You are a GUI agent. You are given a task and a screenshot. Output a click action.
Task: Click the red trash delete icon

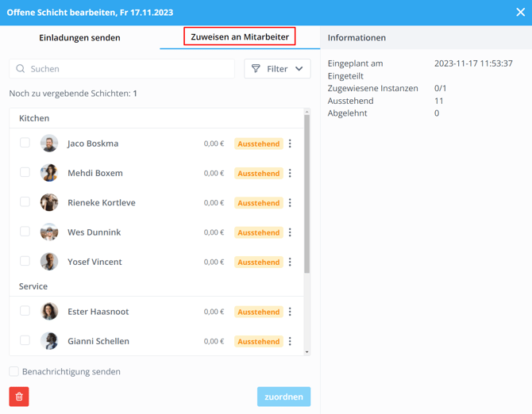coord(19,397)
